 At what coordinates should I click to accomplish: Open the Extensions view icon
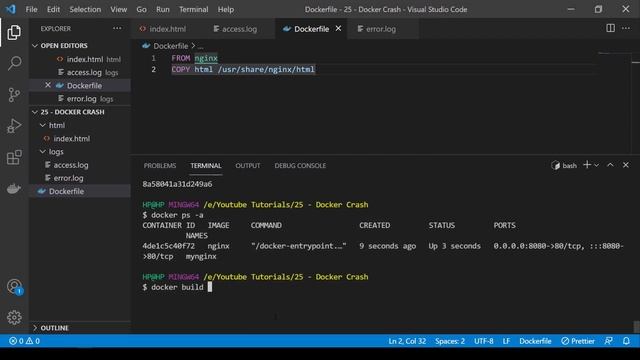[x=14, y=157]
